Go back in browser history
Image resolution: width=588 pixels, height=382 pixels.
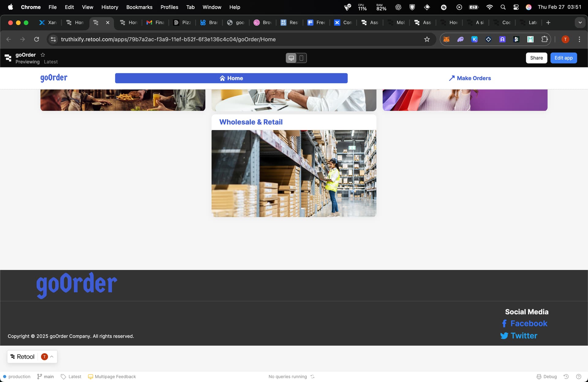pyautogui.click(x=9, y=39)
